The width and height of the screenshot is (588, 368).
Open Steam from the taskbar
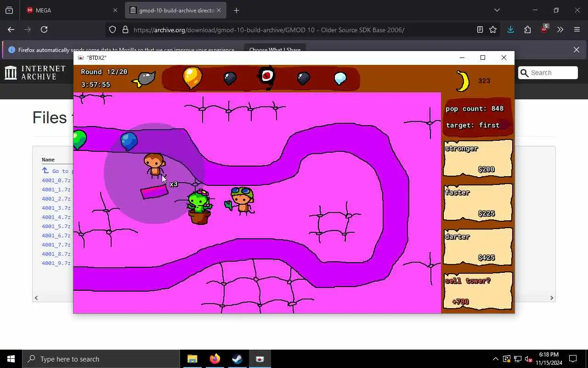click(237, 359)
